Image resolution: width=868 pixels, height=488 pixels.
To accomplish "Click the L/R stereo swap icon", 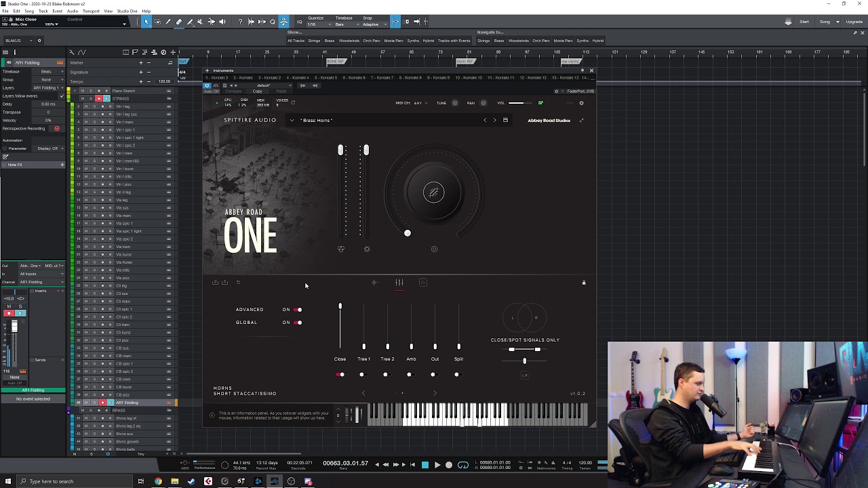I will [x=524, y=375].
